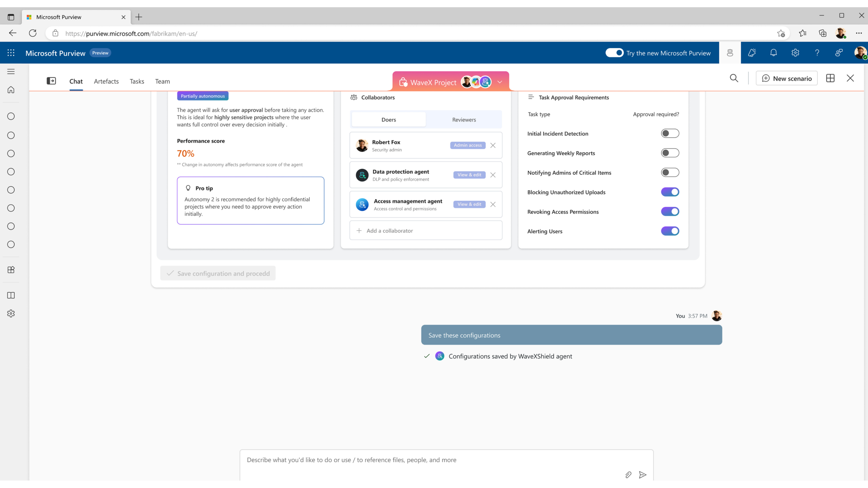Open the sidebar book catalog icon
868x488 pixels.
tap(11, 295)
